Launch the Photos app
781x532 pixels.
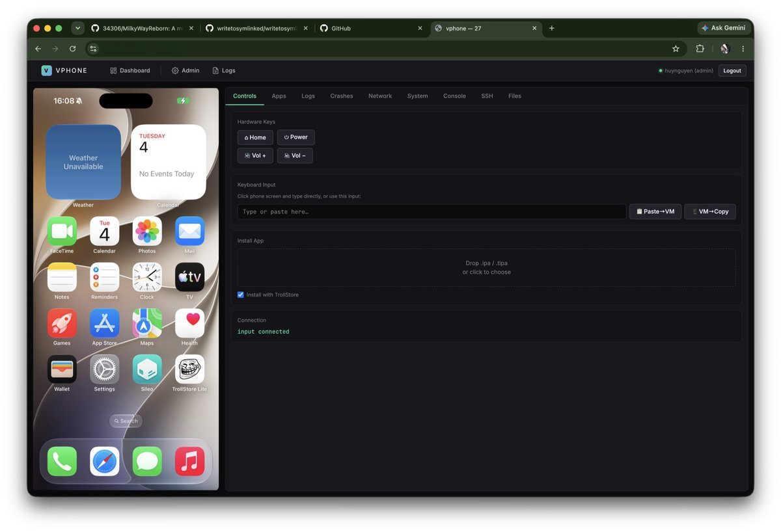(x=147, y=231)
